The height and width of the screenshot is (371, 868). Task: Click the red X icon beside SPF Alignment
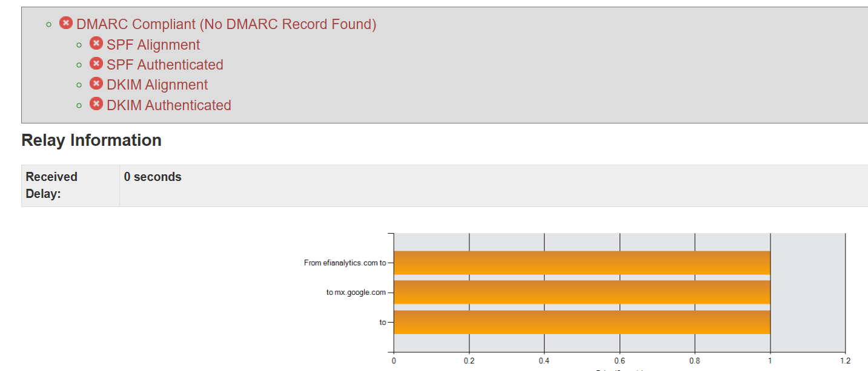pyautogui.click(x=96, y=43)
